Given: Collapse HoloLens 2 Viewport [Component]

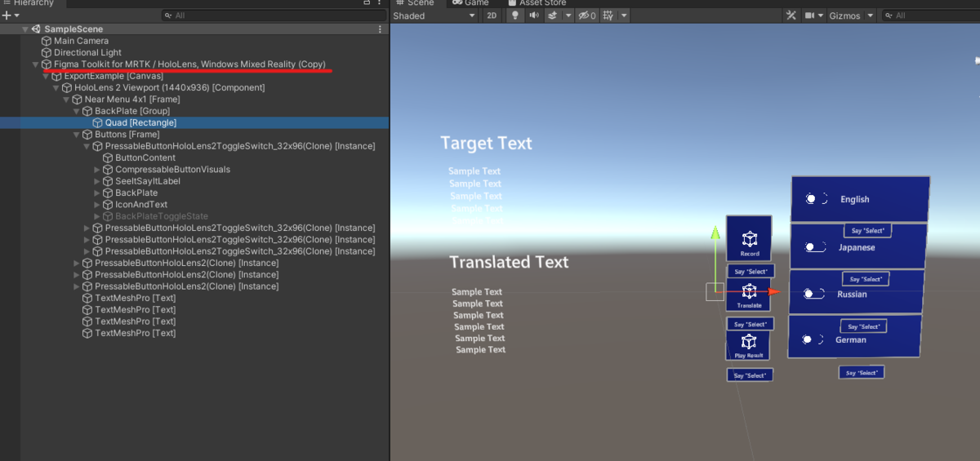Looking at the screenshot, I should click(x=56, y=87).
